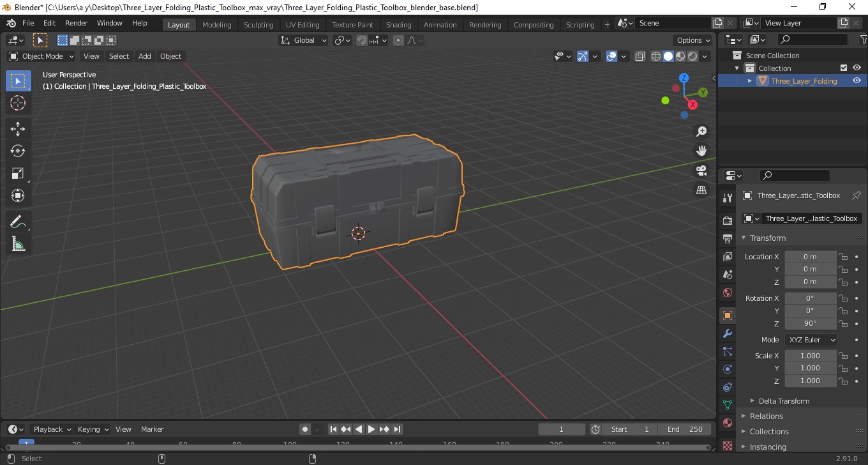Viewport: 868px width, 465px height.
Task: Open the Options dropdown
Action: click(694, 40)
